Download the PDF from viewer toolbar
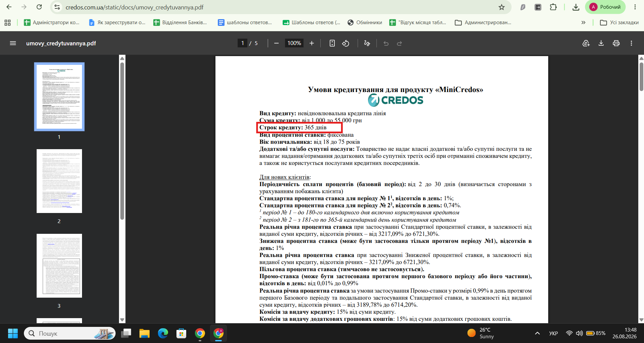Screen dimensions: 644x343 pos(601,43)
